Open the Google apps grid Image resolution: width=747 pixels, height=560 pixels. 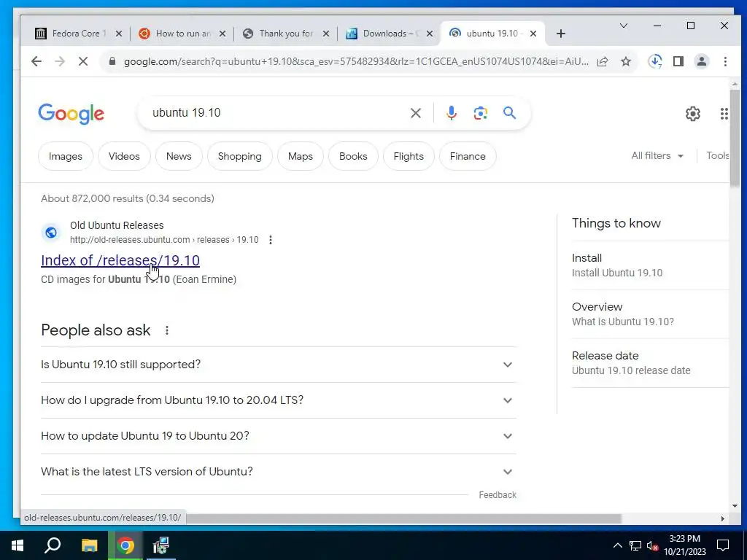(x=724, y=114)
